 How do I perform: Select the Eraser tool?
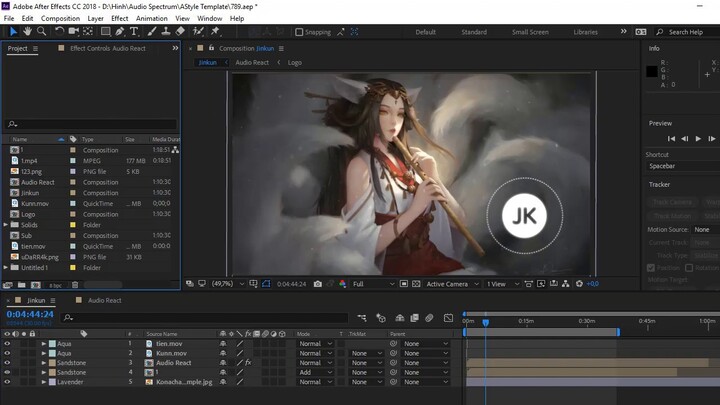(x=180, y=31)
